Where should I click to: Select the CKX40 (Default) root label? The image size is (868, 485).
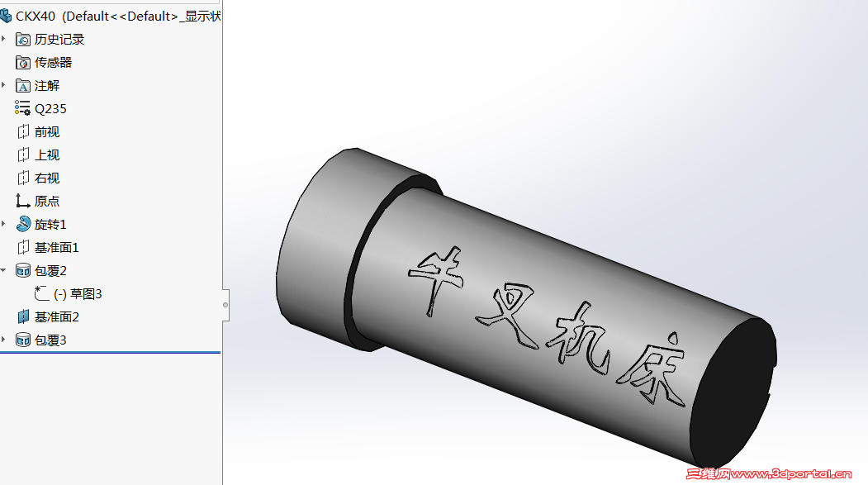click(x=118, y=16)
